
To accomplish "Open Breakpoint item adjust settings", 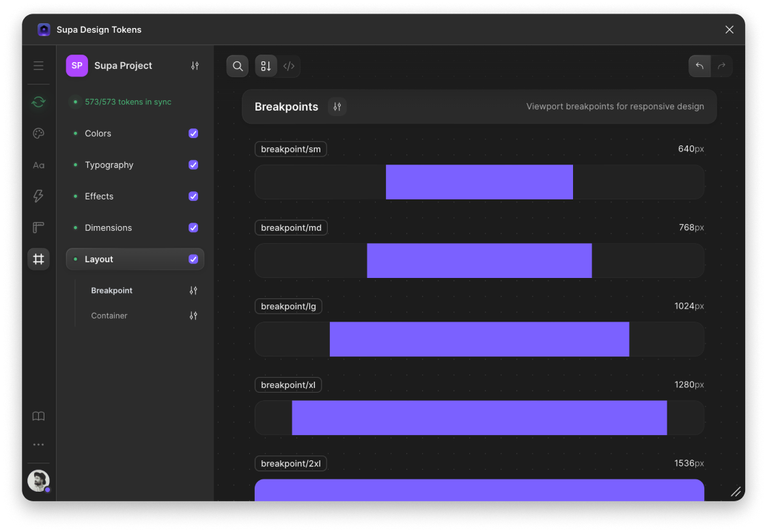I will pyautogui.click(x=193, y=290).
